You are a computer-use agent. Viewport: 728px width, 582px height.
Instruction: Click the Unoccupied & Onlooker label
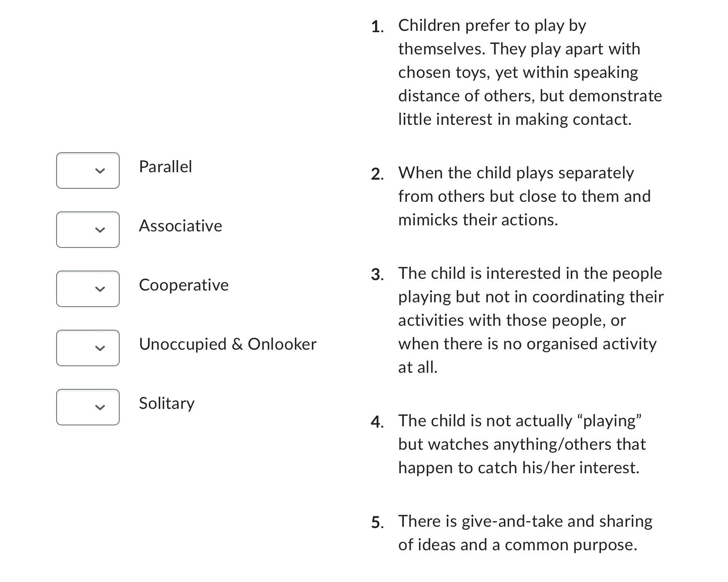pyautogui.click(x=228, y=345)
